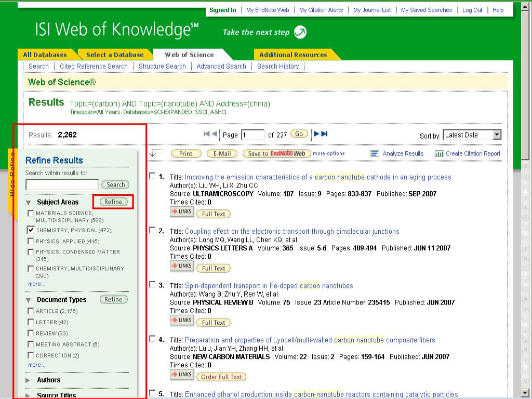Show more subject areas
The height and width of the screenshot is (399, 532).
[37, 284]
